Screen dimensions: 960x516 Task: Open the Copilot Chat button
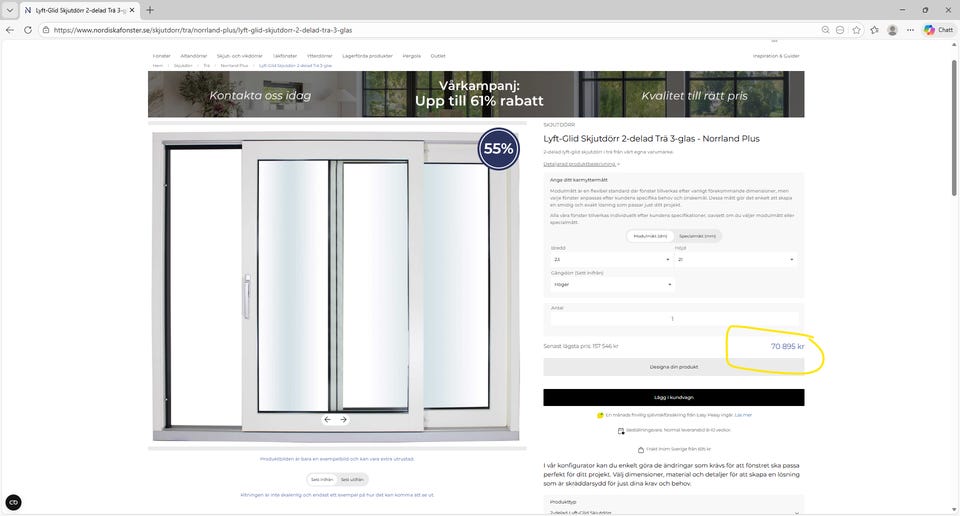pos(939,29)
